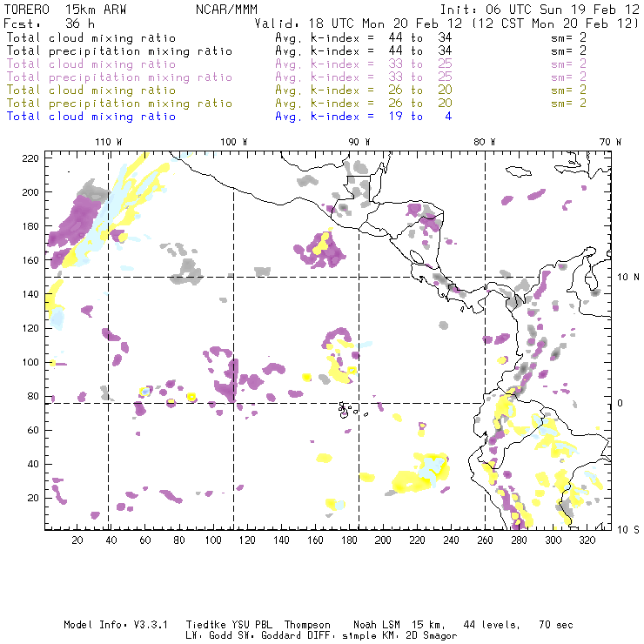644x644 pixels.
Task: Click the "70 W" longitude label
Action: (x=610, y=142)
